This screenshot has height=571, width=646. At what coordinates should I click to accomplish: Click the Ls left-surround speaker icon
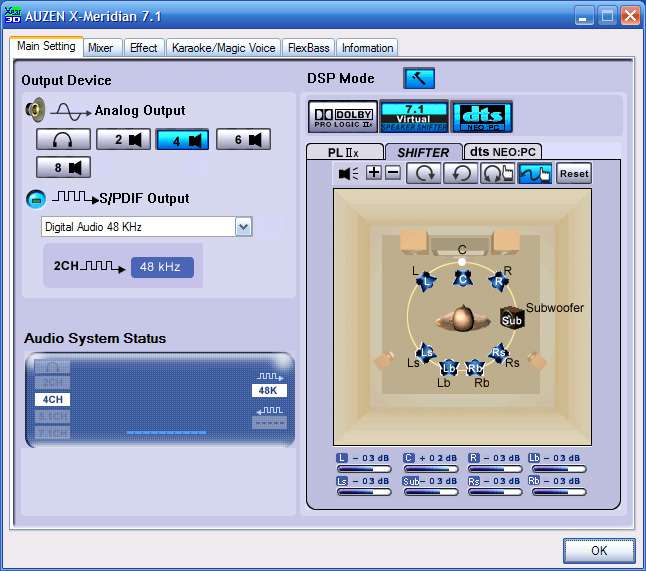tap(426, 353)
